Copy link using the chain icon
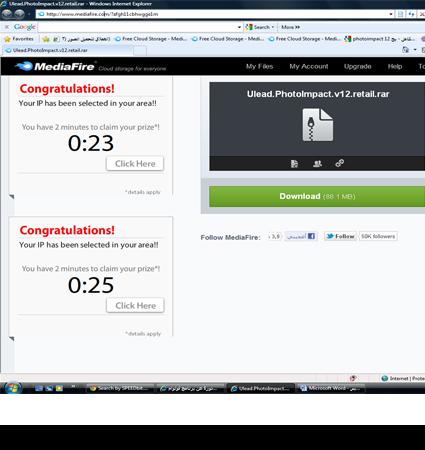425x450 pixels. 340,163
